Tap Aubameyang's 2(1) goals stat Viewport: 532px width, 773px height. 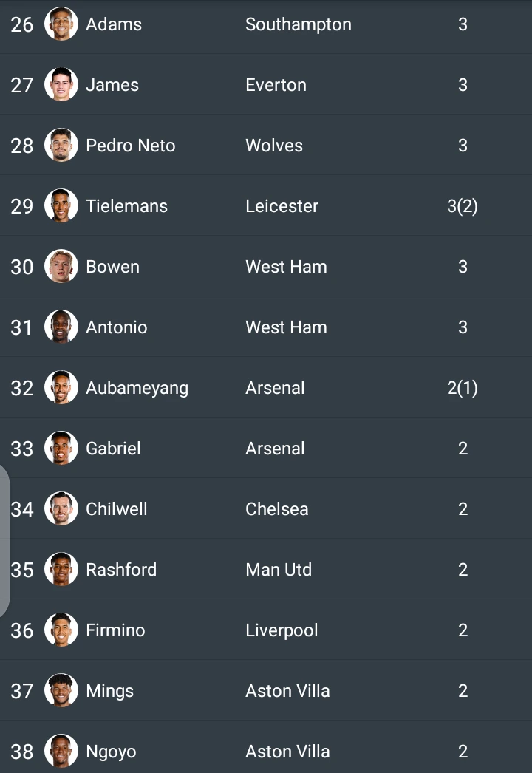tap(463, 388)
